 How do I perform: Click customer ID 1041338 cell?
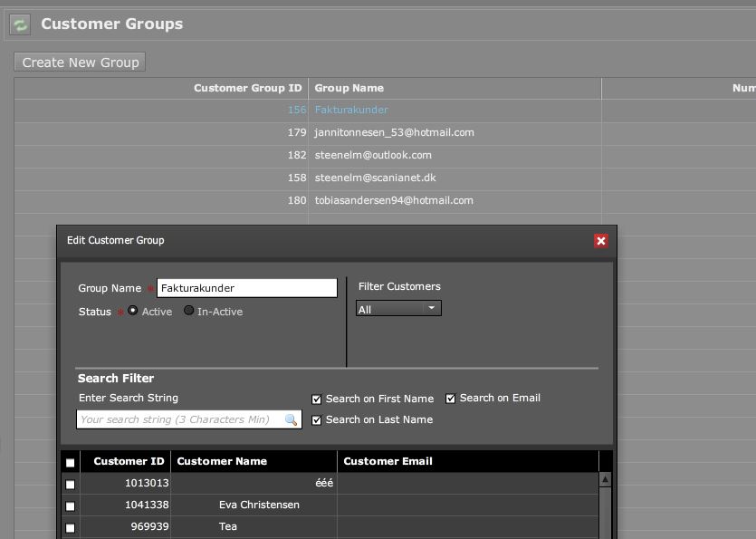(147, 505)
